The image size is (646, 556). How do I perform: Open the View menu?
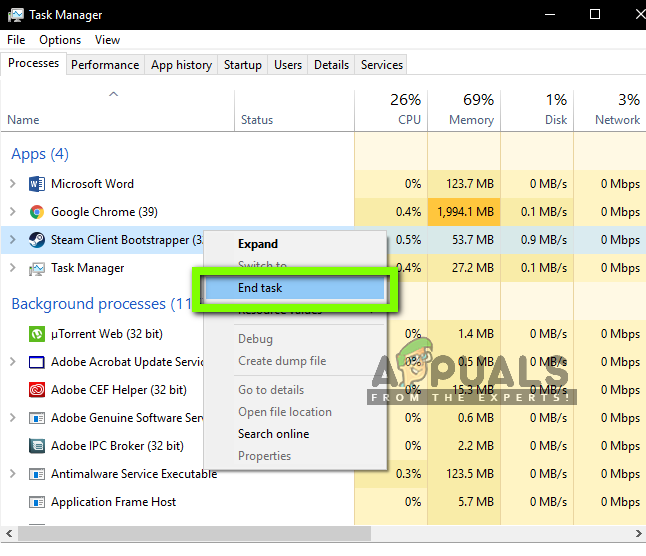(x=108, y=40)
